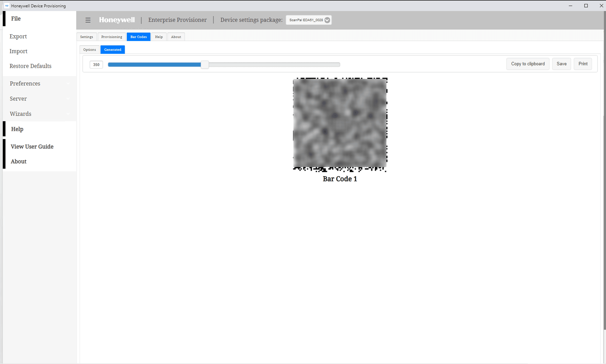Click Copy to clipboard button
Screen dimensions: 606x364
tap(528, 64)
